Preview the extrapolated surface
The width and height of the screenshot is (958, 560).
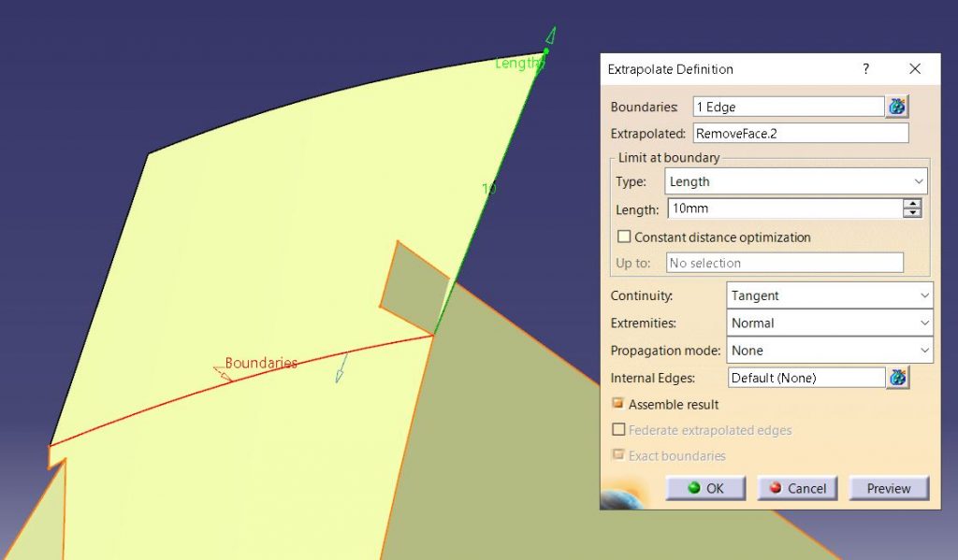coord(888,488)
